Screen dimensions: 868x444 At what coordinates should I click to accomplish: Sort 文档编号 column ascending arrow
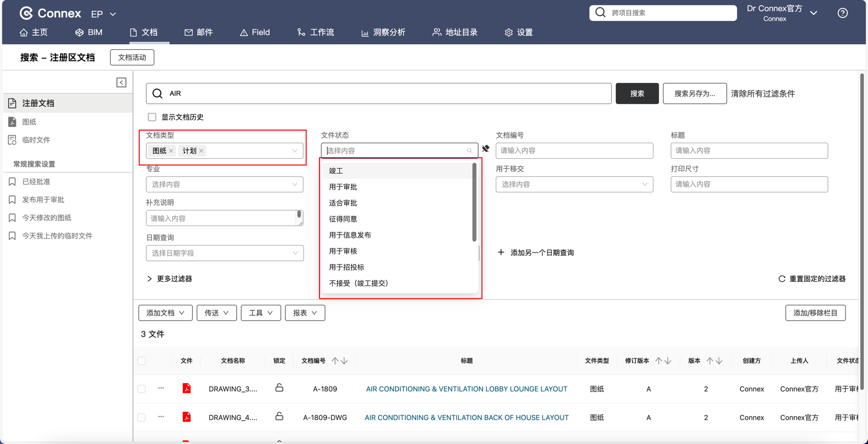(x=335, y=361)
